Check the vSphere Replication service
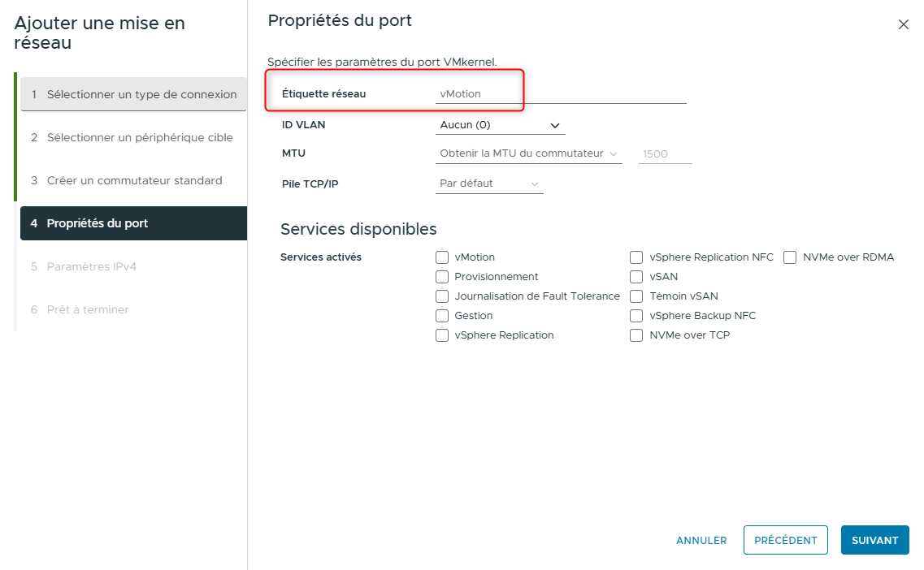The width and height of the screenshot is (924, 570). click(442, 335)
